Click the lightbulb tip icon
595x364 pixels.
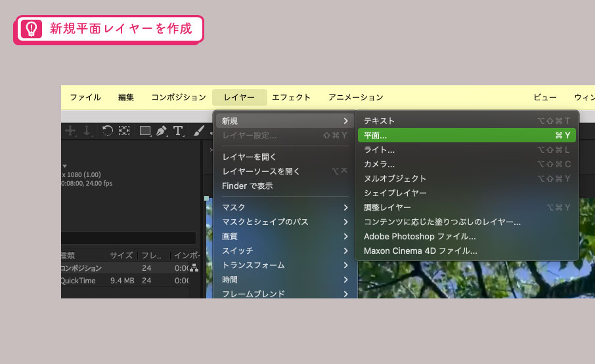pyautogui.click(x=32, y=29)
